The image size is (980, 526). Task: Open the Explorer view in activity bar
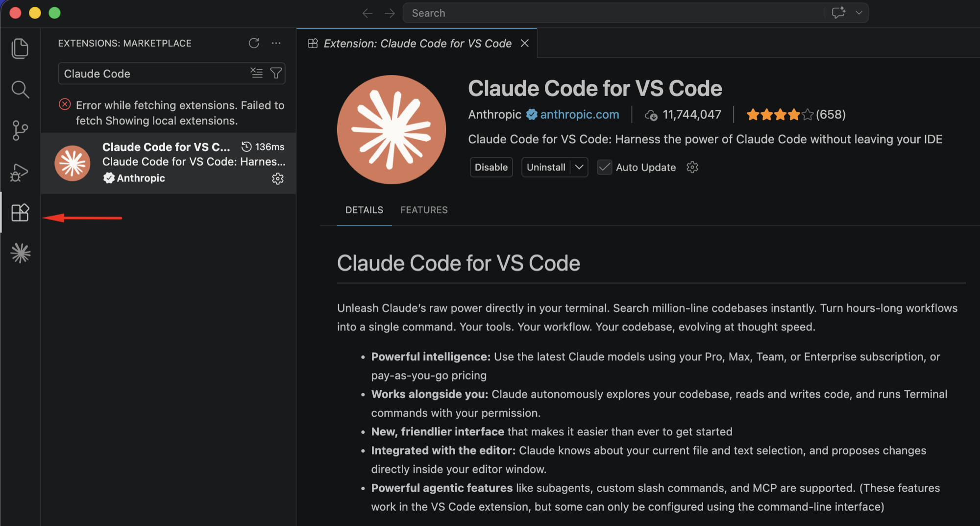(x=20, y=48)
